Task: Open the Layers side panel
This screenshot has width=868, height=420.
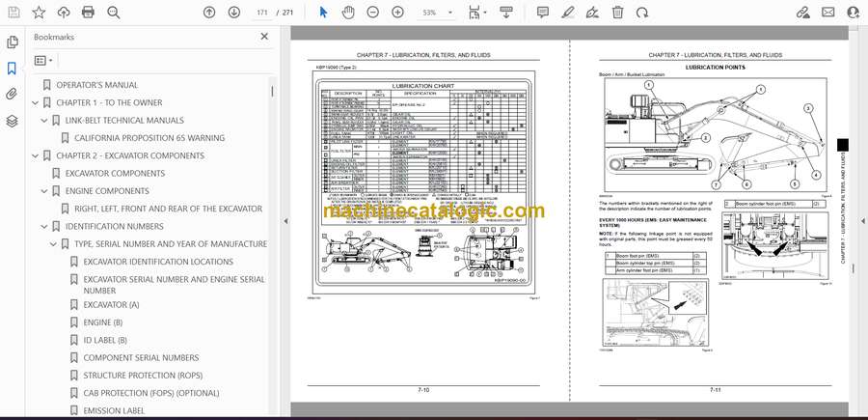Action: [13, 121]
